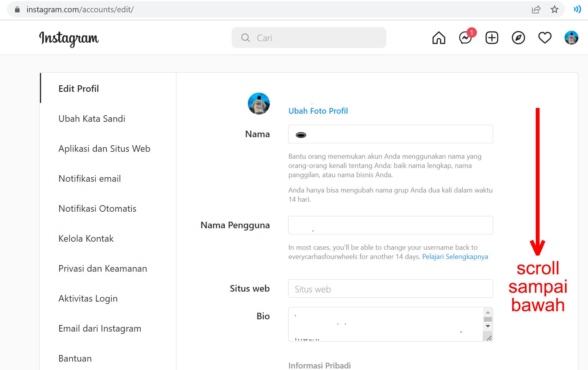Screen dimensions: 588x370
Task: Click the address bar URL
Action: tap(80, 10)
